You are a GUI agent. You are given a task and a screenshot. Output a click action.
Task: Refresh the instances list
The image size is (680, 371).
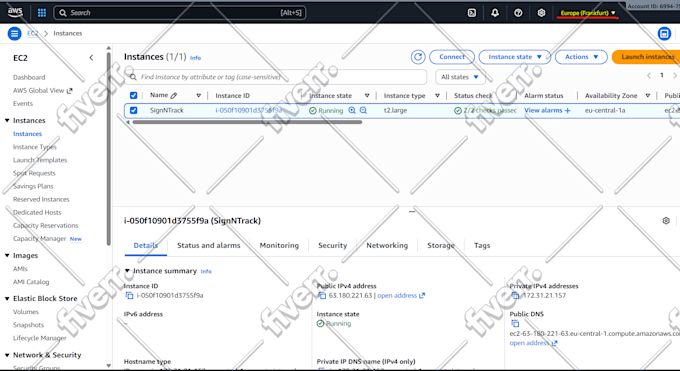pyautogui.click(x=418, y=57)
